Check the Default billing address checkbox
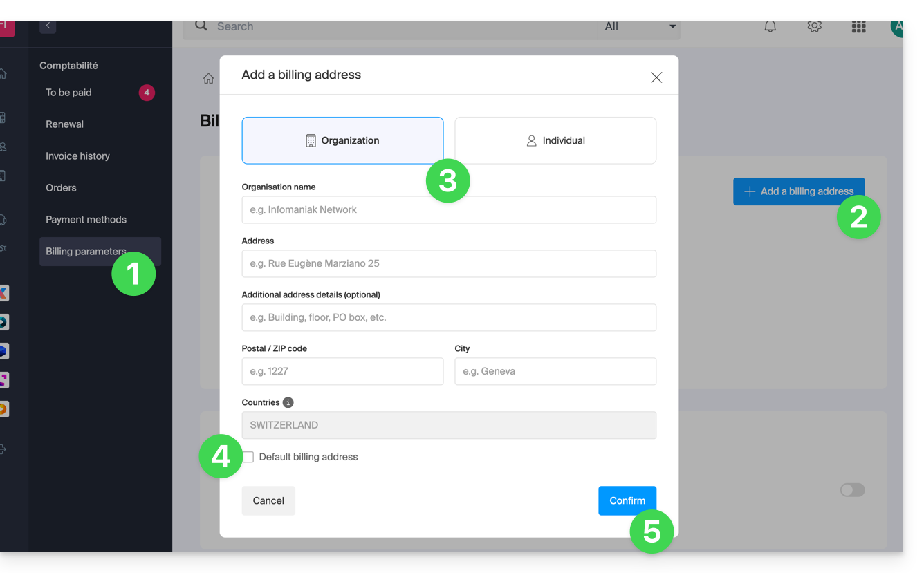The image size is (924, 573). pos(248,457)
